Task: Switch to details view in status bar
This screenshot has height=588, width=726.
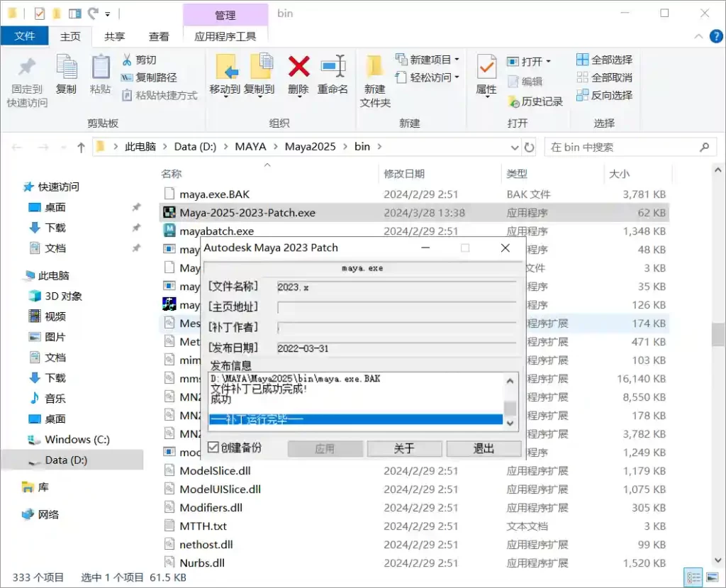Action: coord(693,577)
